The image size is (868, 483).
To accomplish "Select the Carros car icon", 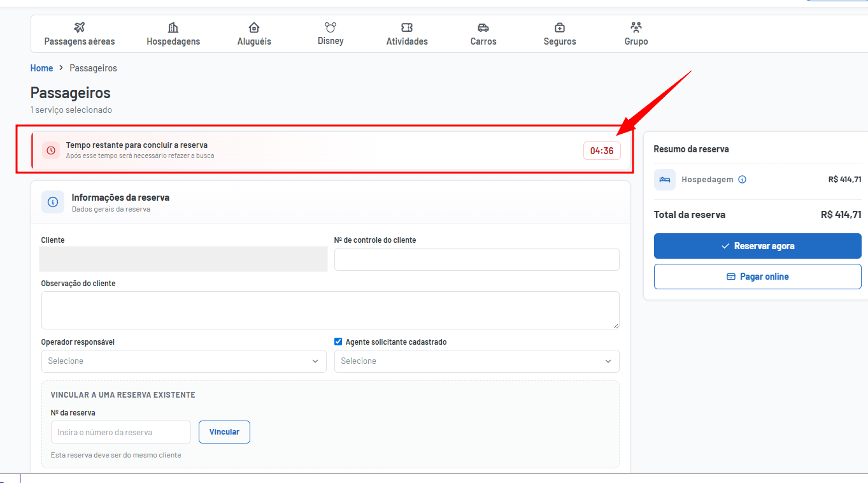I will [x=483, y=27].
